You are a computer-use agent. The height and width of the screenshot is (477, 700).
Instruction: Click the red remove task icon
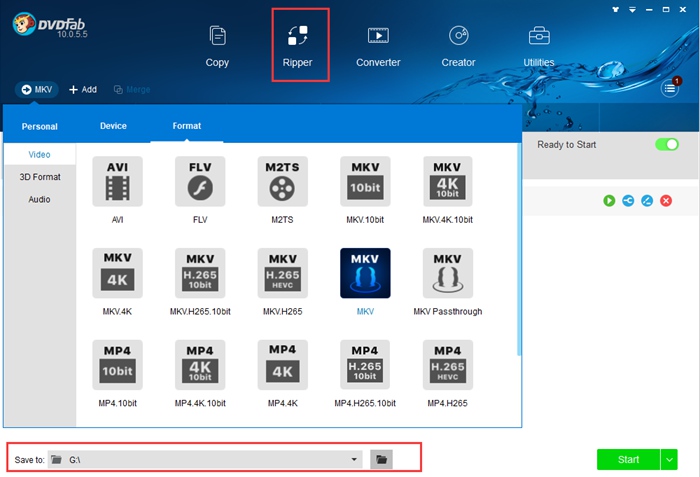(665, 201)
